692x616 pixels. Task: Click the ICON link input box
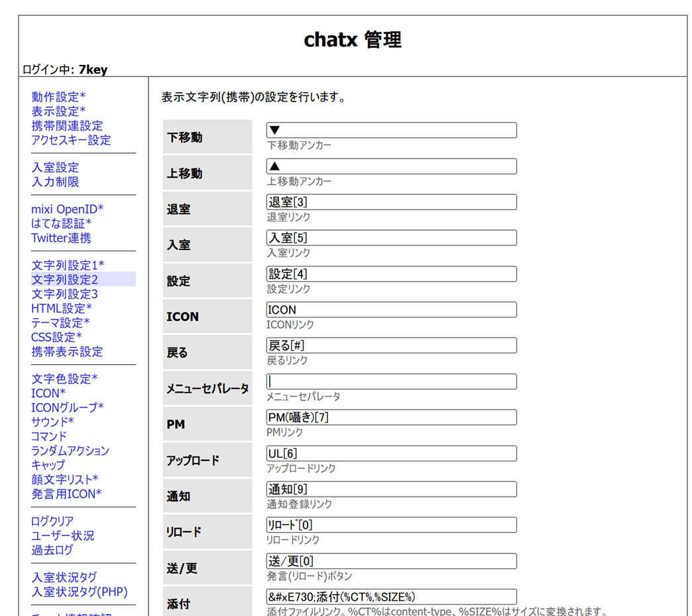pos(391,310)
